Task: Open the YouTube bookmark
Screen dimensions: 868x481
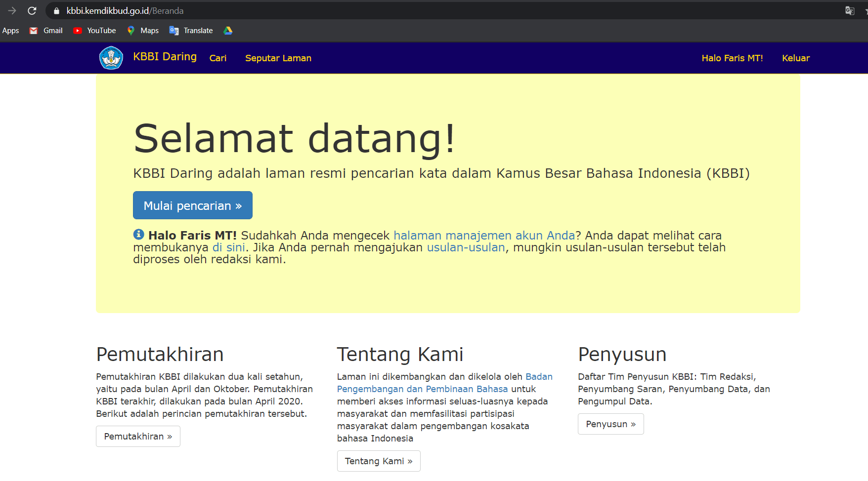Action: [x=94, y=31]
